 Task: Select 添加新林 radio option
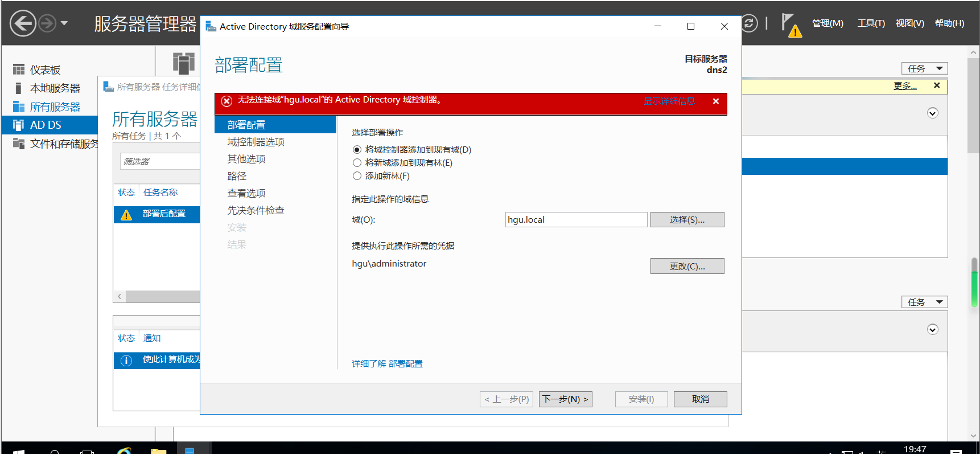[357, 176]
